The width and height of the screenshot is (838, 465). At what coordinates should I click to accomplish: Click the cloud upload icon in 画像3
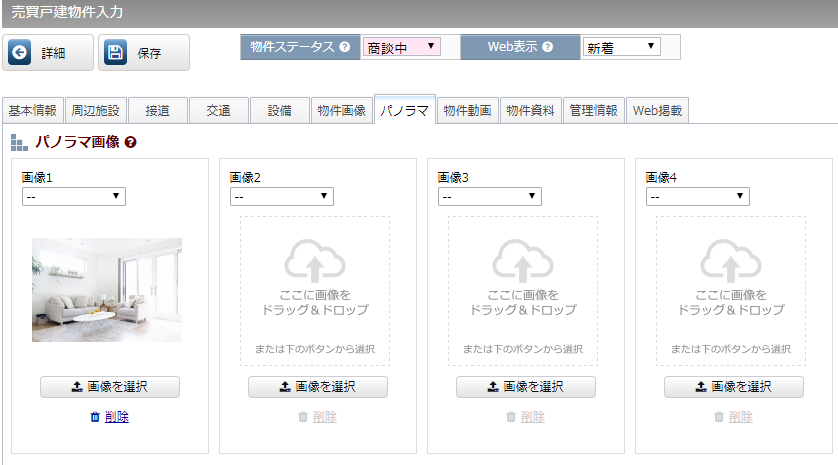pos(523,261)
